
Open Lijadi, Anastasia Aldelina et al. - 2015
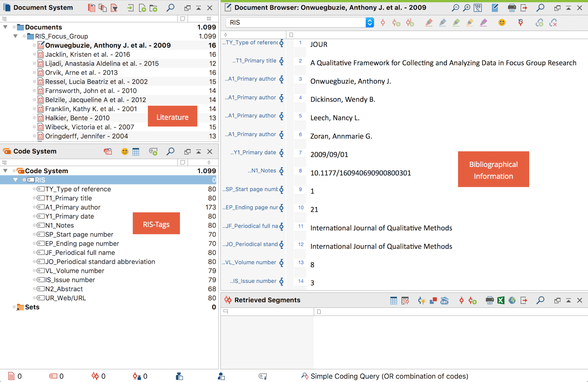click(102, 63)
